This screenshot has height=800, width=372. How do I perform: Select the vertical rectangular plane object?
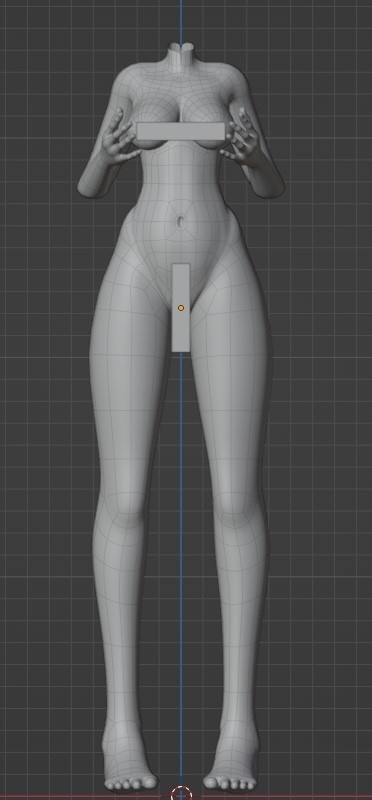click(x=181, y=308)
